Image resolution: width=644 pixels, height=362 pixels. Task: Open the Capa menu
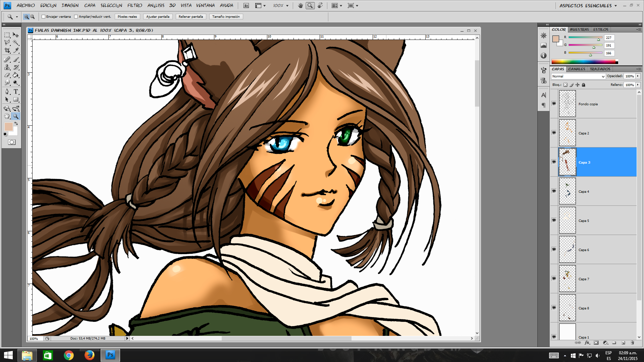[x=90, y=6]
